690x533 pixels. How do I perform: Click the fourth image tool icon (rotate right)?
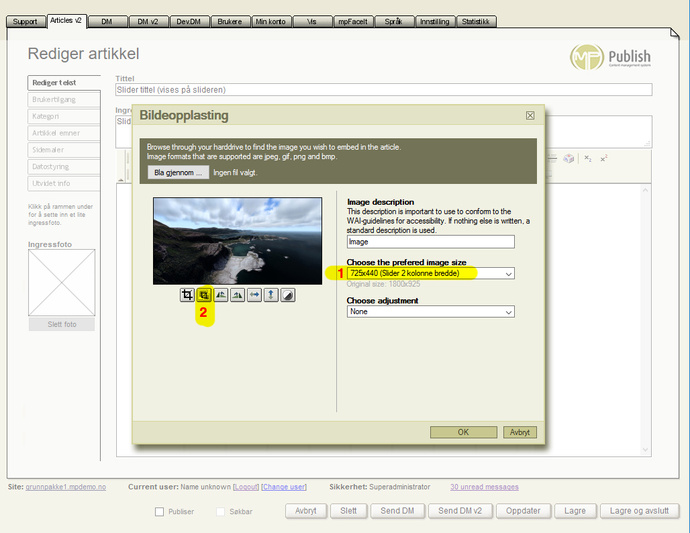click(238, 295)
